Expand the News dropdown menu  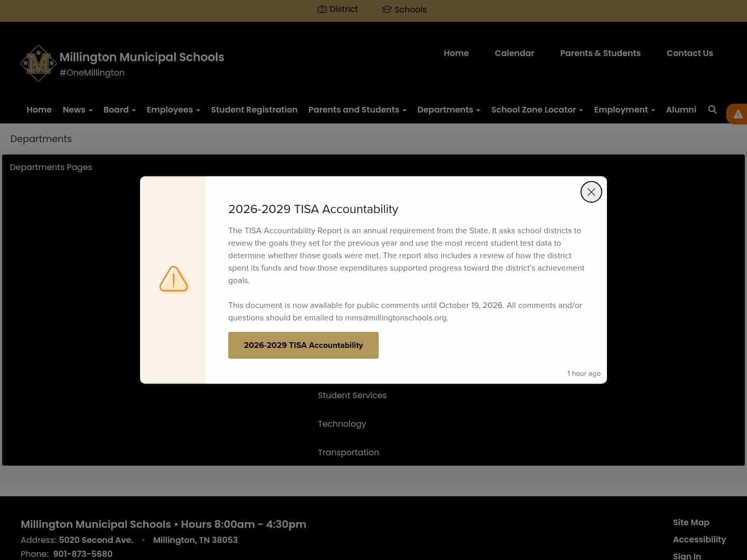pyautogui.click(x=77, y=109)
